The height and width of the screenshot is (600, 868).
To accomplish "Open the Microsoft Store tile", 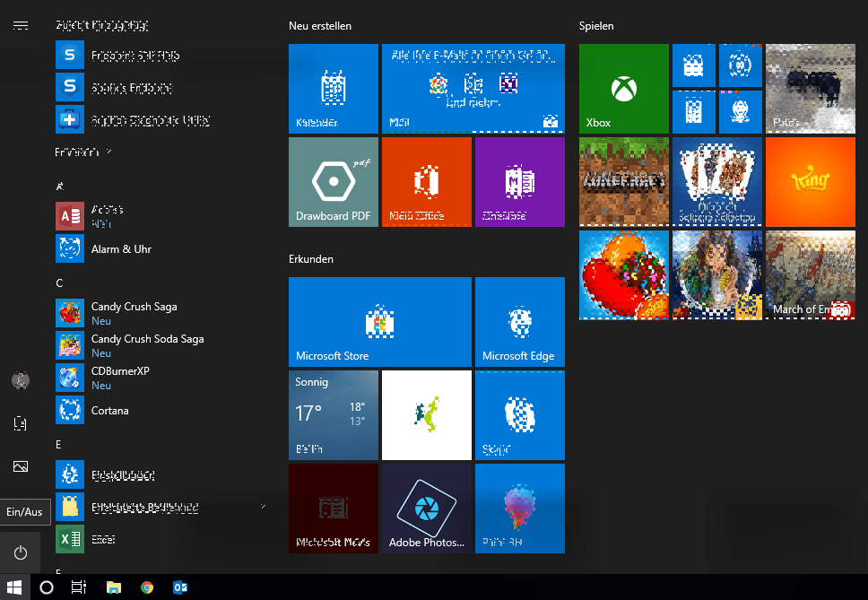I will coord(380,322).
